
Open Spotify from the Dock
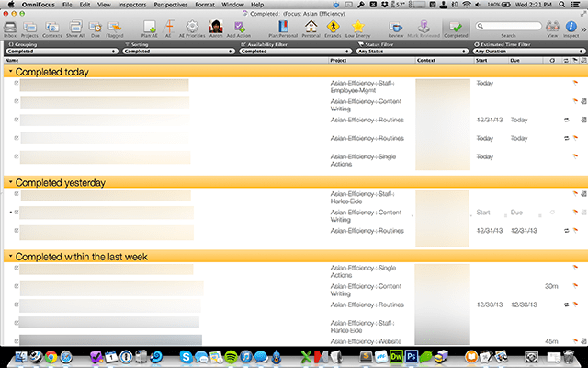click(x=231, y=356)
